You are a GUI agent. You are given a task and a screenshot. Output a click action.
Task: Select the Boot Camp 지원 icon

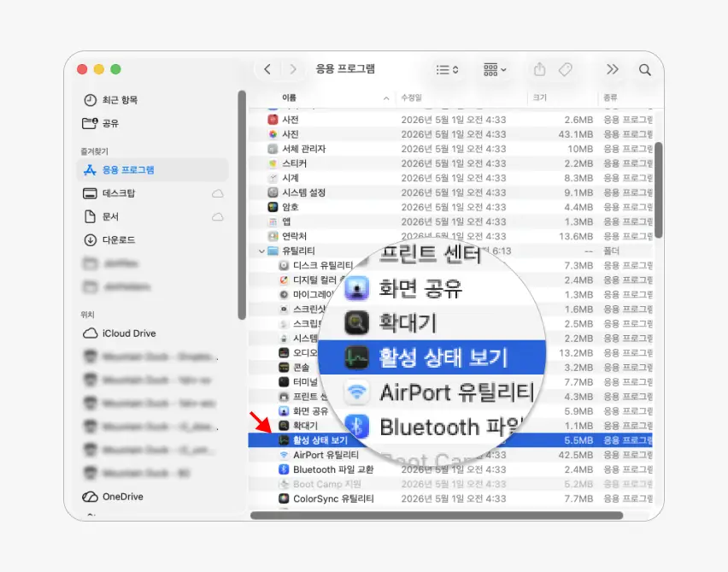pos(284,484)
